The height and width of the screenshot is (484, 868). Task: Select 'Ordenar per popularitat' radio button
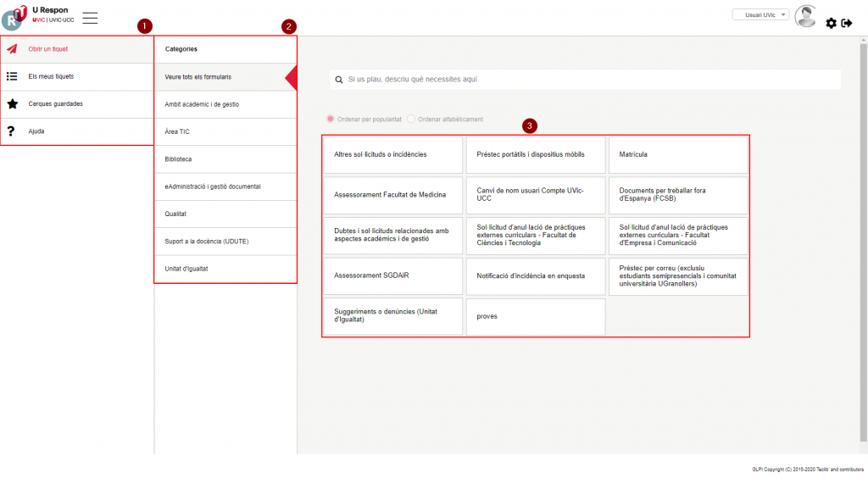[331, 120]
